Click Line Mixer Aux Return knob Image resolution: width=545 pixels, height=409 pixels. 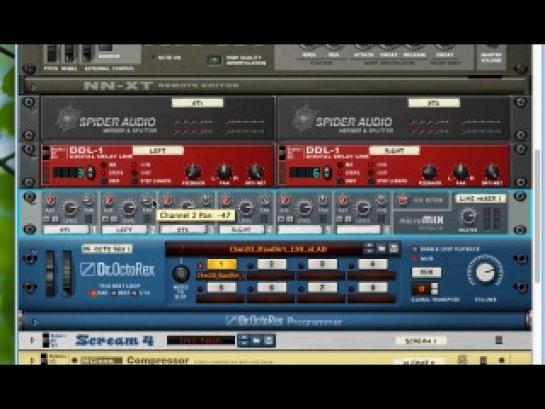pyautogui.click(x=403, y=201)
